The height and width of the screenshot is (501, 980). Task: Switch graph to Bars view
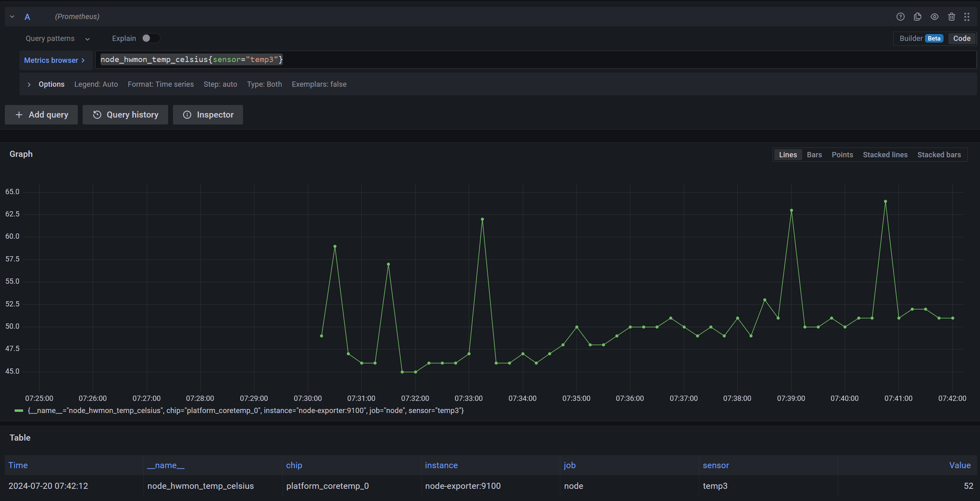(x=814, y=154)
